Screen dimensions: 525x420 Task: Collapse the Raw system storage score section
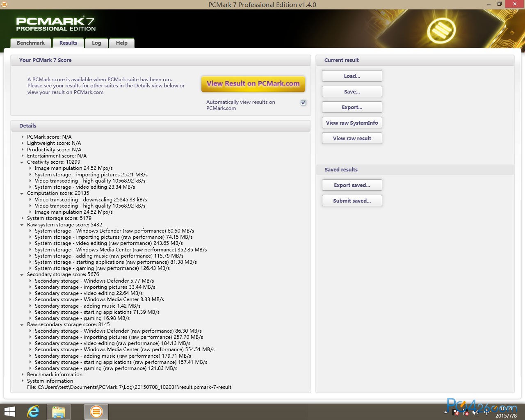click(22, 225)
